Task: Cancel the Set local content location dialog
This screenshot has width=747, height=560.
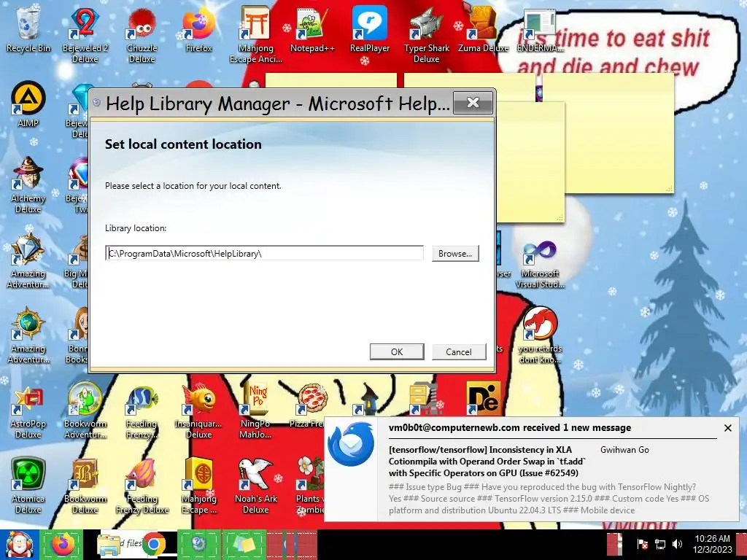Action: (x=459, y=352)
